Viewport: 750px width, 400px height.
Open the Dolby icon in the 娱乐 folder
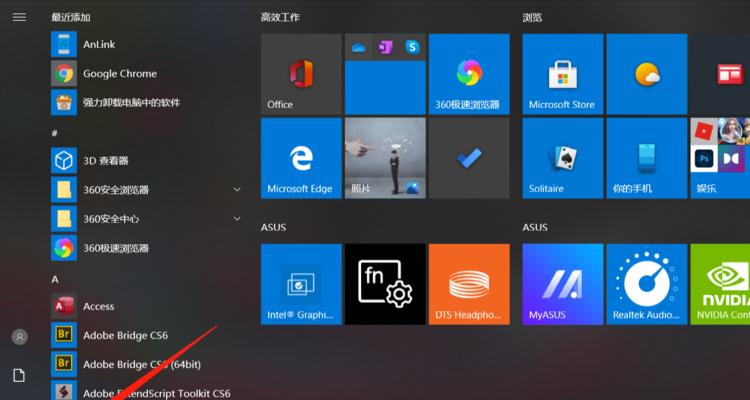tap(732, 158)
